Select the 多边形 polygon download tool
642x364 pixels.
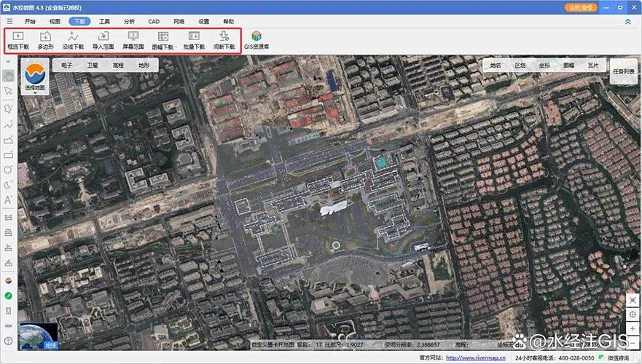tap(45, 41)
